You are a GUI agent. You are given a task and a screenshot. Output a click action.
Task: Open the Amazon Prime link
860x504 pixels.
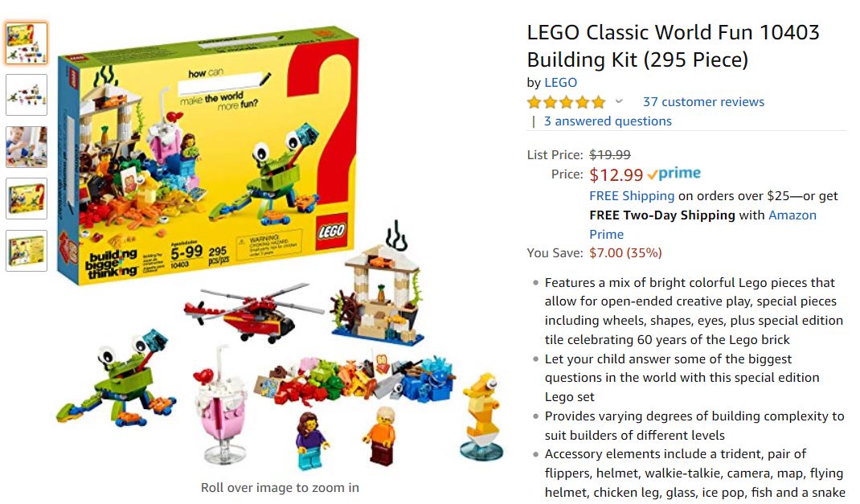coord(703,224)
